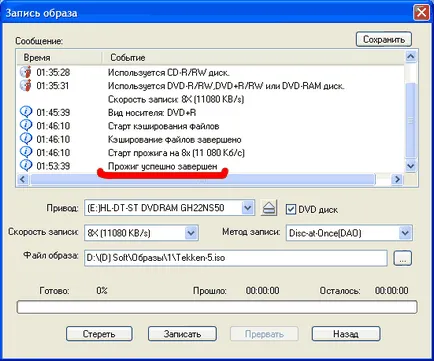Open the 'Привод' drive dropdown
This screenshot has width=434, height=361.
pyautogui.click(x=247, y=208)
